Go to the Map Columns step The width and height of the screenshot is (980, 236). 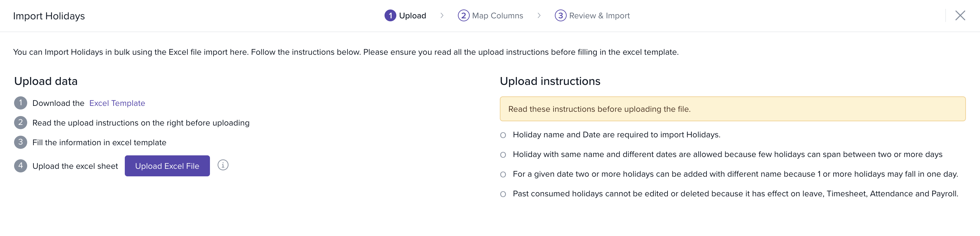point(497,16)
